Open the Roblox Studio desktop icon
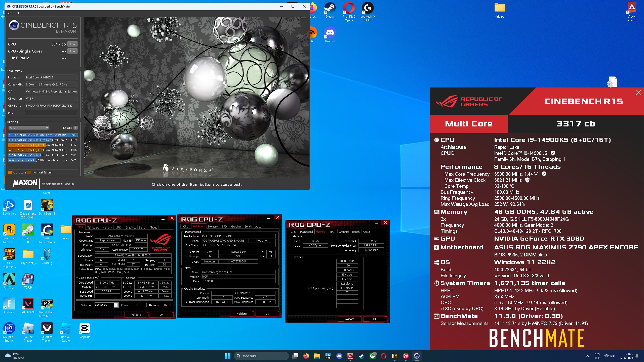644x362 pixels. click(x=66, y=332)
